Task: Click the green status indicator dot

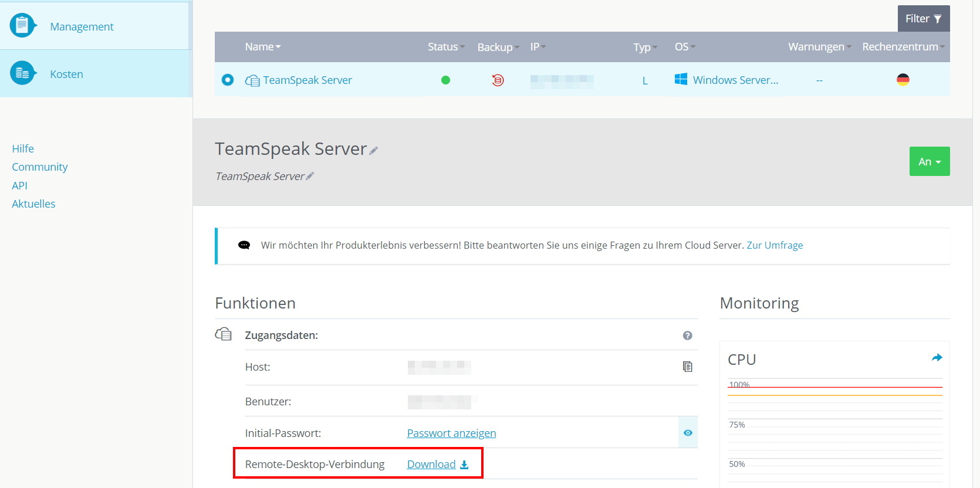Action: tap(445, 80)
